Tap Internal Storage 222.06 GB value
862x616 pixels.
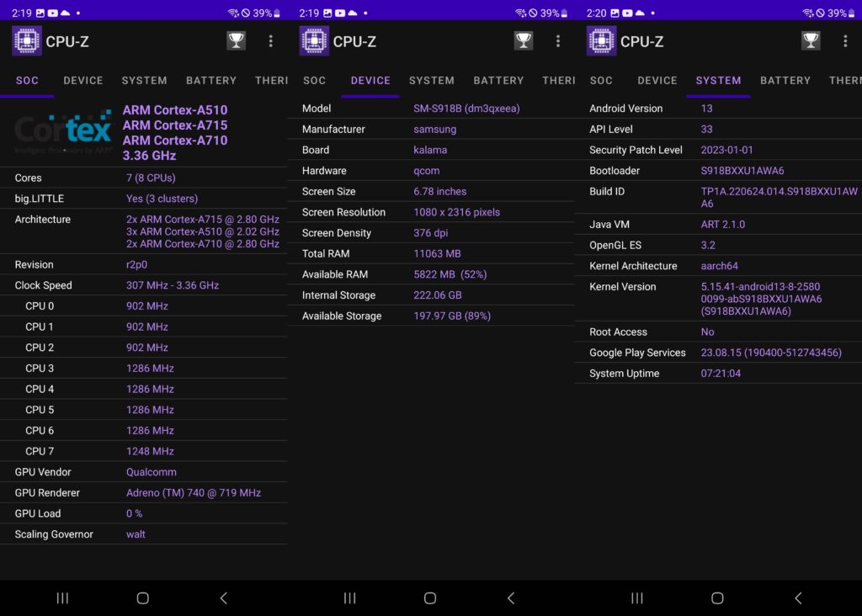click(x=438, y=295)
